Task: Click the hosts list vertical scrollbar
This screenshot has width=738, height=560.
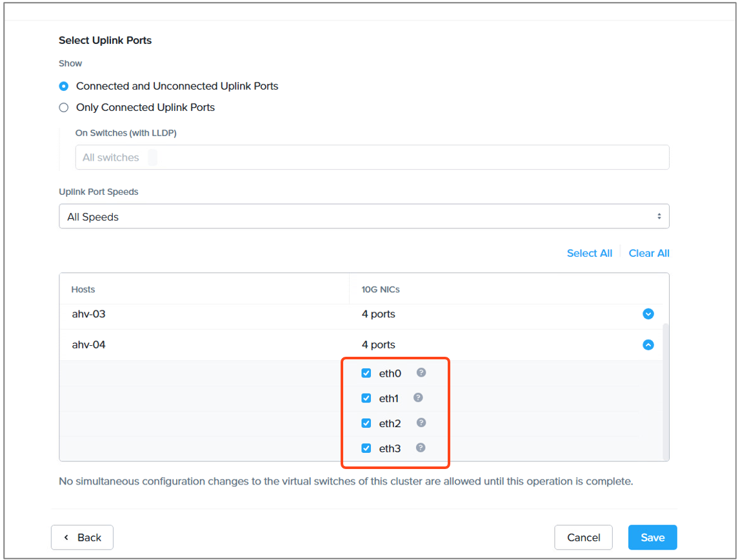Action: (x=666, y=392)
